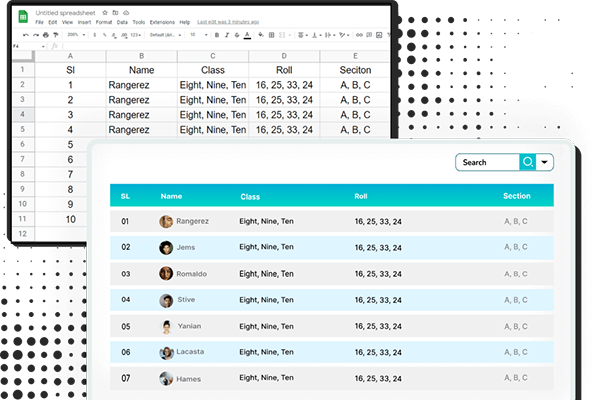Click the Google Sheets logo icon
600x400 pixels.
[x=24, y=15]
